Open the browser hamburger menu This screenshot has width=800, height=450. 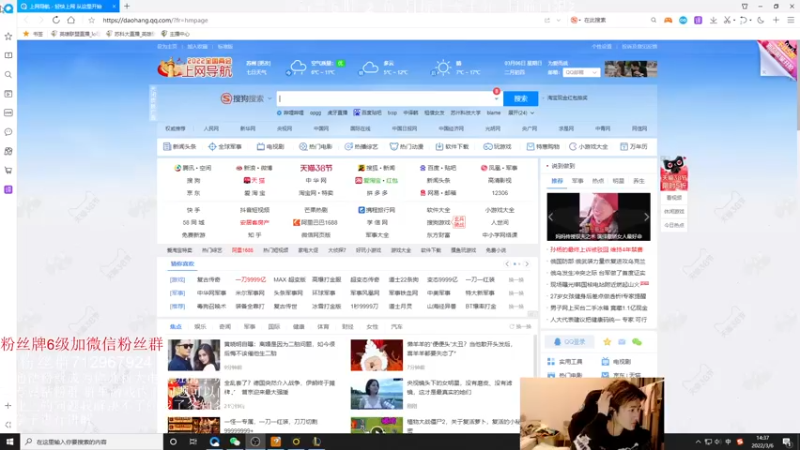791,20
